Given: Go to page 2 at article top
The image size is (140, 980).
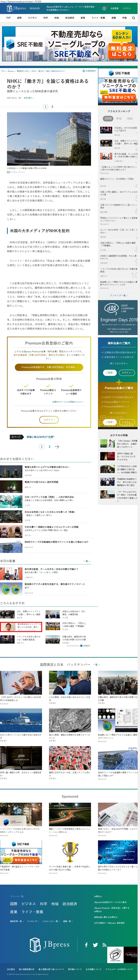Looking at the screenshot, I should tap(52, 107).
